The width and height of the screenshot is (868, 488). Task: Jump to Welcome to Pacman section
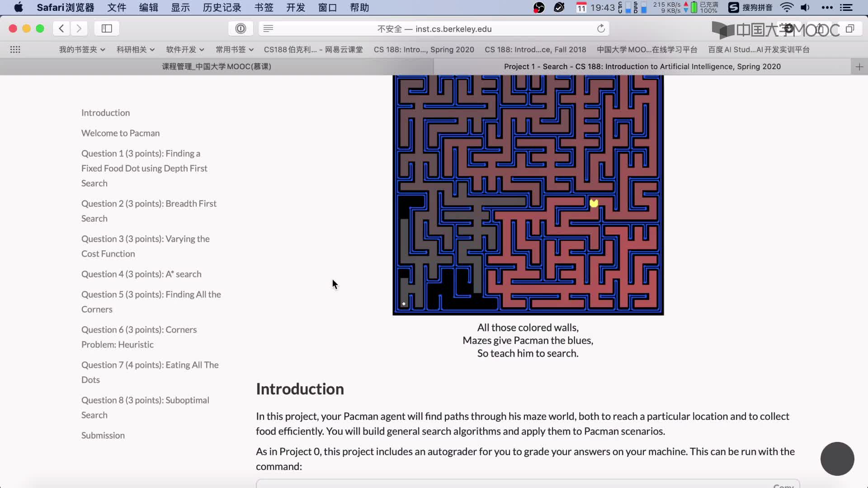(x=120, y=133)
